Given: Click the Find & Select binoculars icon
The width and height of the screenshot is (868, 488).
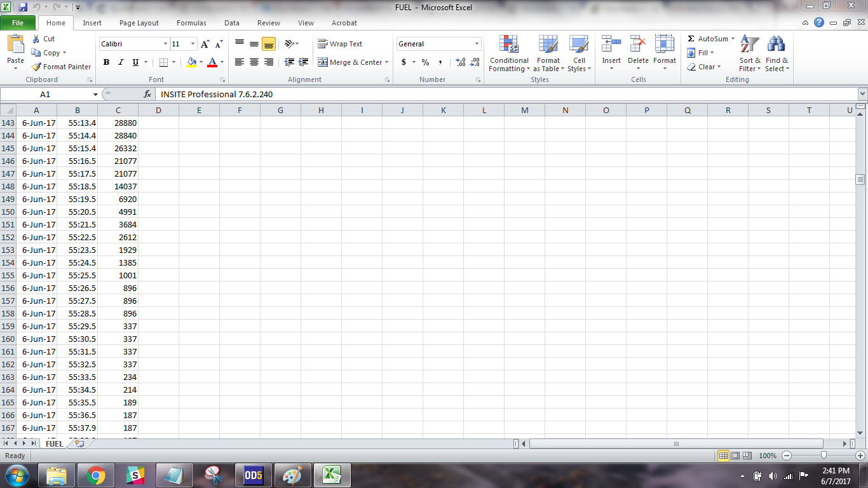Looking at the screenshot, I should coord(776,44).
